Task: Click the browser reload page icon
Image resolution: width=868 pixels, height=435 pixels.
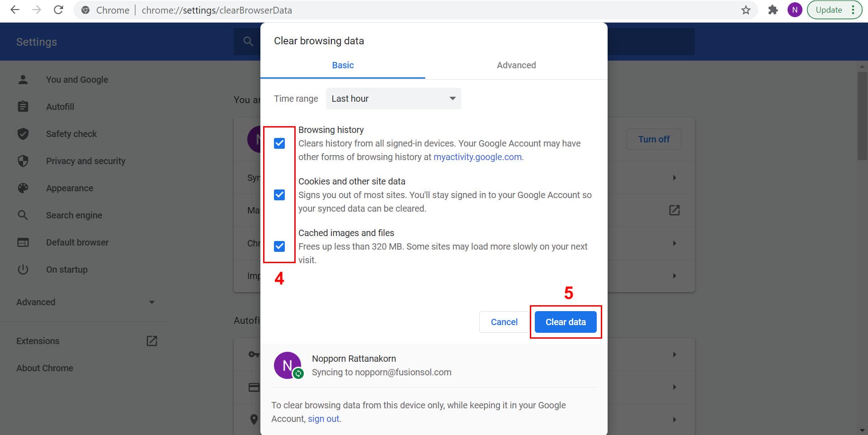Action: (x=58, y=10)
